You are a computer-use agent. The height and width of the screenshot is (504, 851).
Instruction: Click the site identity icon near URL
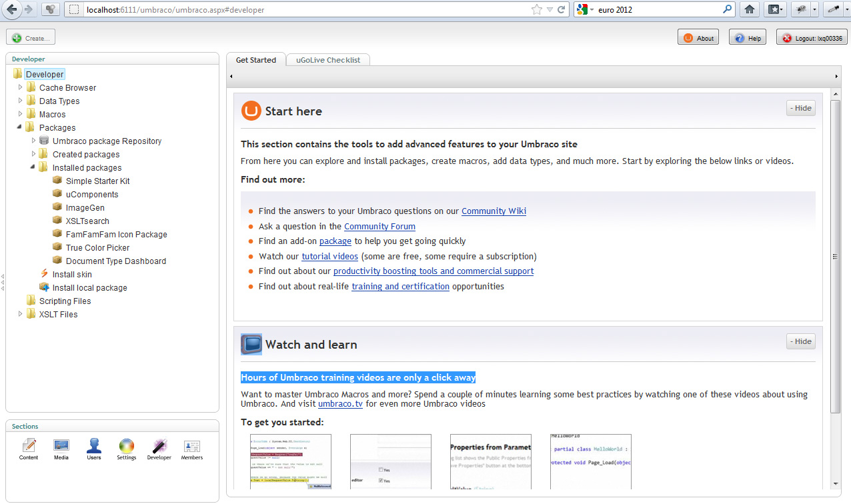pos(74,10)
